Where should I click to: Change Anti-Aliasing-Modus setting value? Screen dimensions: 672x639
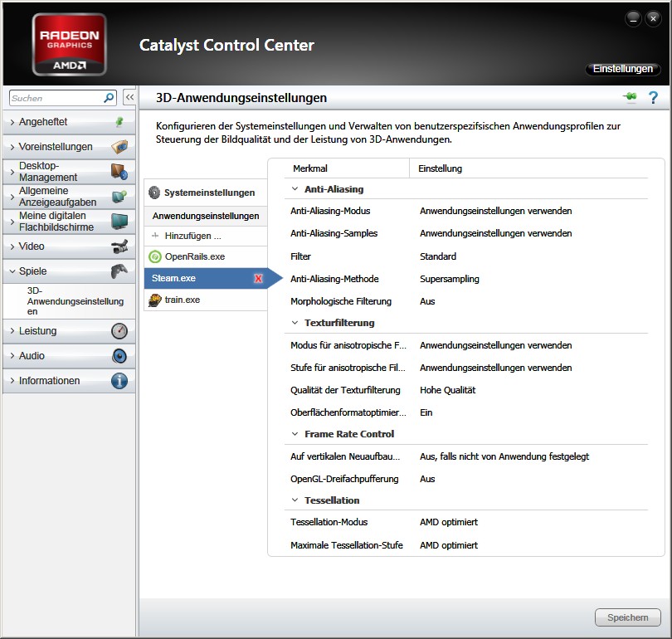(x=495, y=211)
